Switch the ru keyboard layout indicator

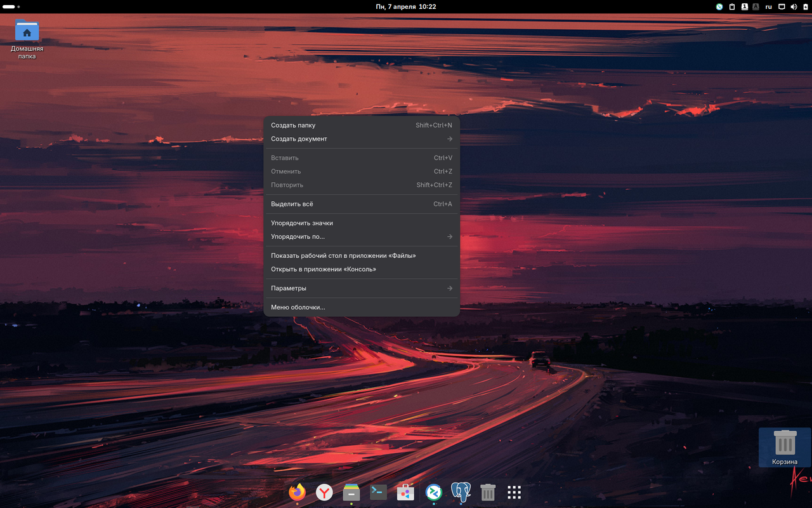(769, 7)
